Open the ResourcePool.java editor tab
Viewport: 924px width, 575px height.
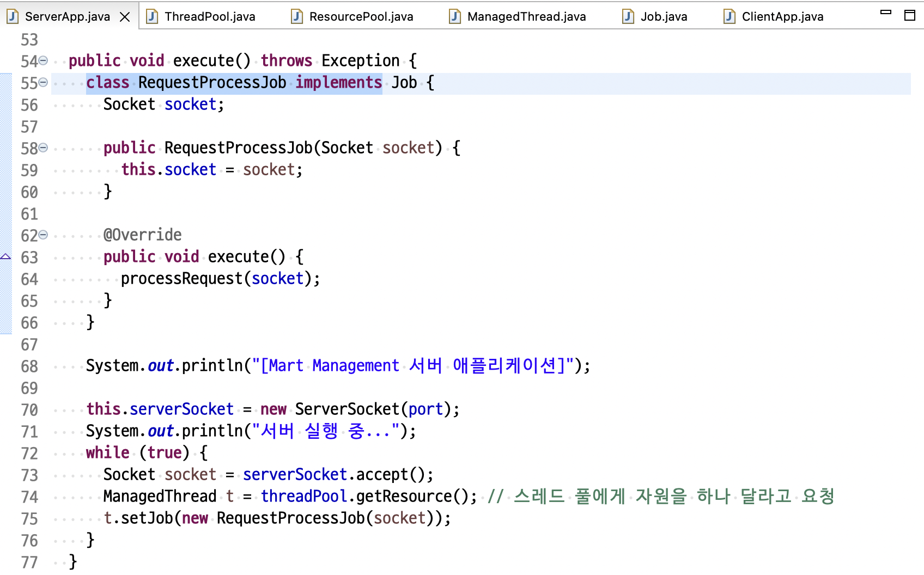[x=361, y=16]
